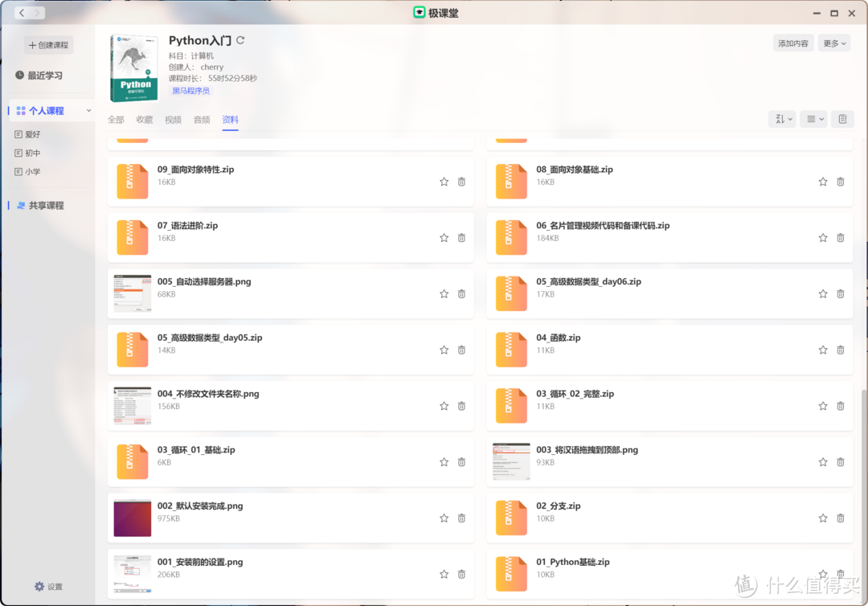Open 最近学习 in sidebar
This screenshot has height=606, width=868.
[39, 76]
